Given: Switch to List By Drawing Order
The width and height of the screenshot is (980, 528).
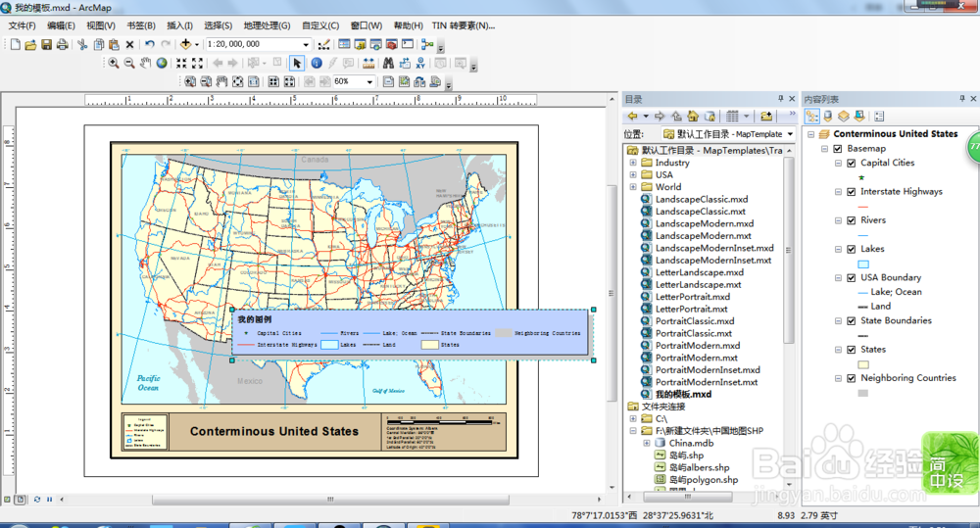Looking at the screenshot, I should point(811,117).
